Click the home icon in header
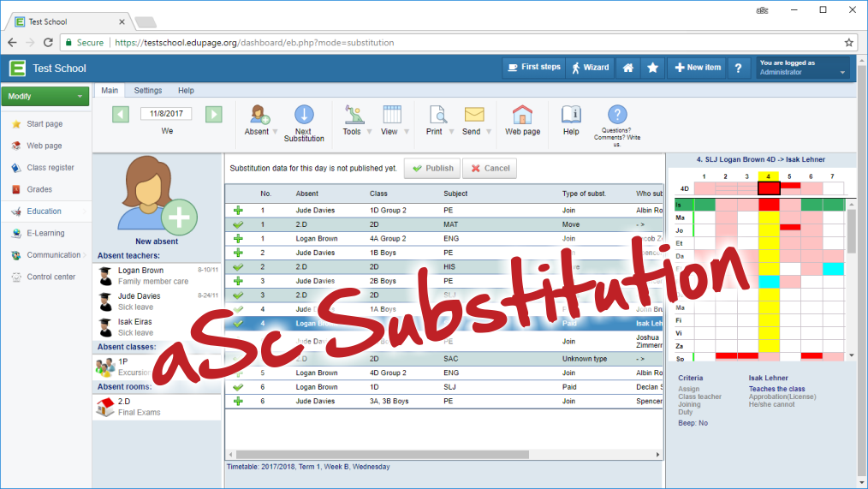The height and width of the screenshot is (489, 868). click(627, 68)
